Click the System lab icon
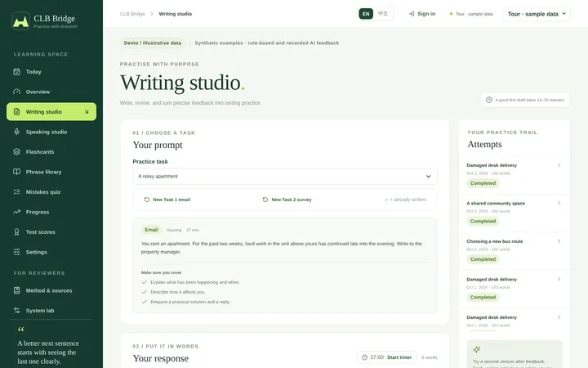The width and height of the screenshot is (588, 368). pyautogui.click(x=16, y=311)
